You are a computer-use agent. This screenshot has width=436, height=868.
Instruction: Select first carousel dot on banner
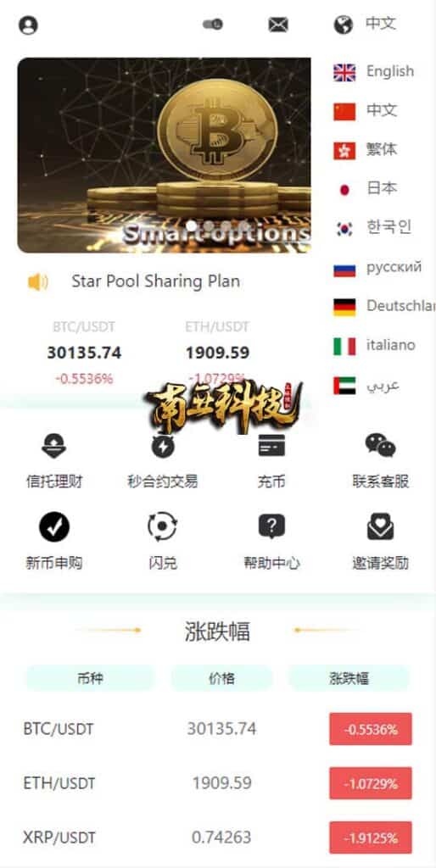point(191,225)
